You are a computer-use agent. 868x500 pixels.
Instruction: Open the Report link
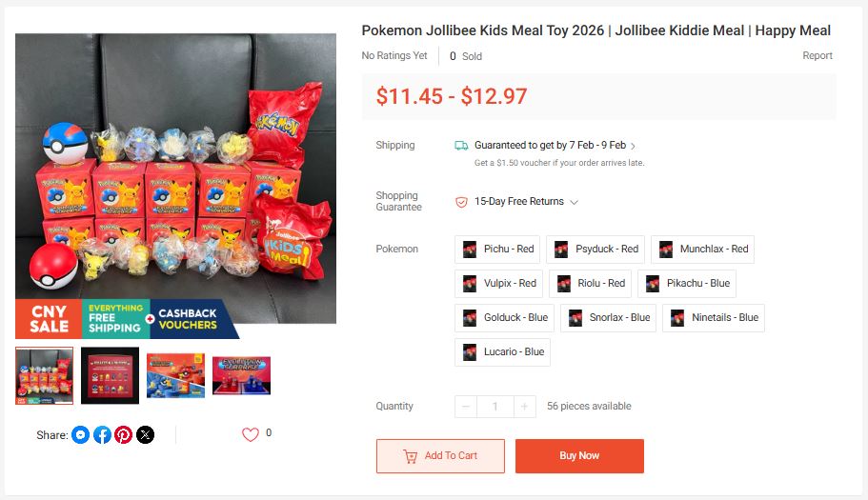[x=818, y=55]
